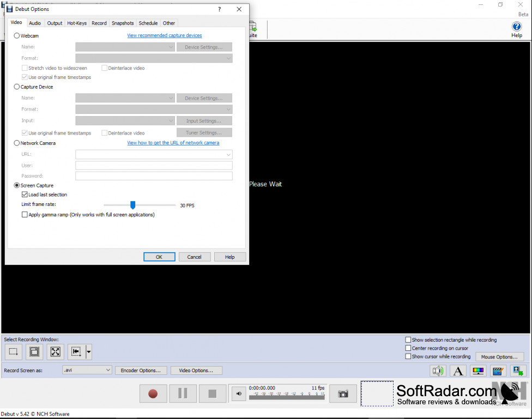The image size is (532, 419).
Task: Enable Center recording on cursor
Action: pyautogui.click(x=408, y=348)
